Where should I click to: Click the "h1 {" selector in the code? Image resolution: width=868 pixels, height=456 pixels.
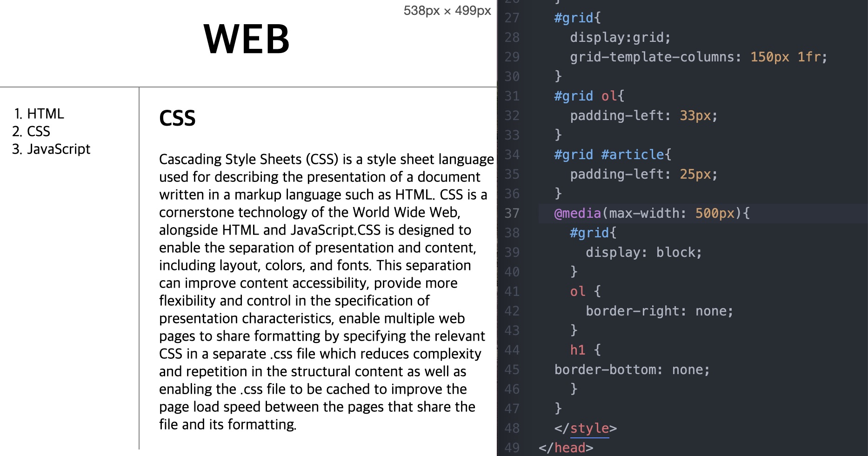(586, 350)
